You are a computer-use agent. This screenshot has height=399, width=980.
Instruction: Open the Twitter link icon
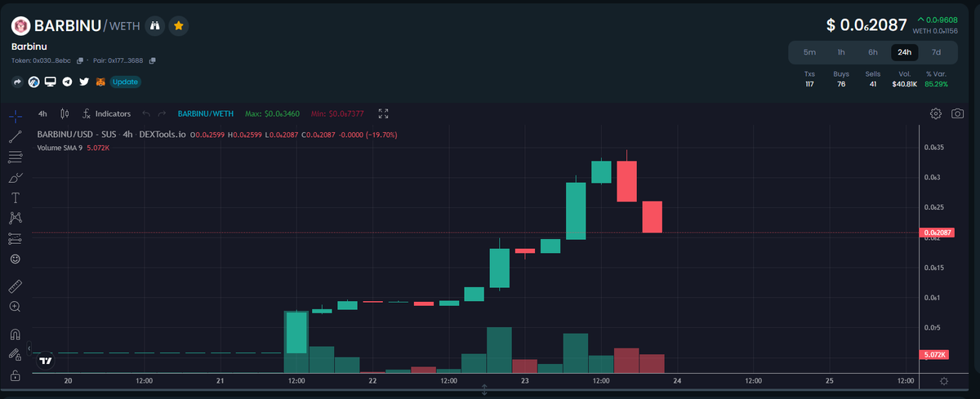pos(84,82)
